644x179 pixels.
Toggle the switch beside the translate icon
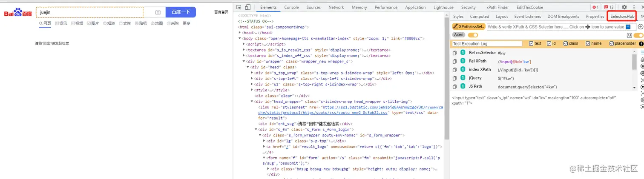(638, 35)
